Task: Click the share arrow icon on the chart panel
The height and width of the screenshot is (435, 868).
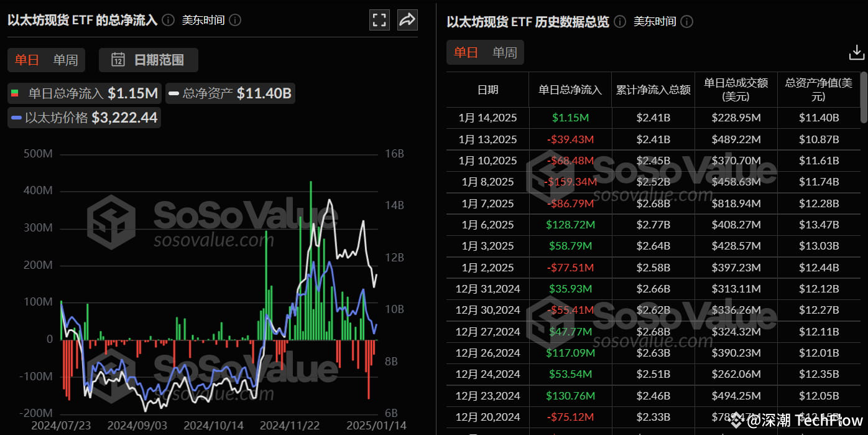Action: point(407,19)
